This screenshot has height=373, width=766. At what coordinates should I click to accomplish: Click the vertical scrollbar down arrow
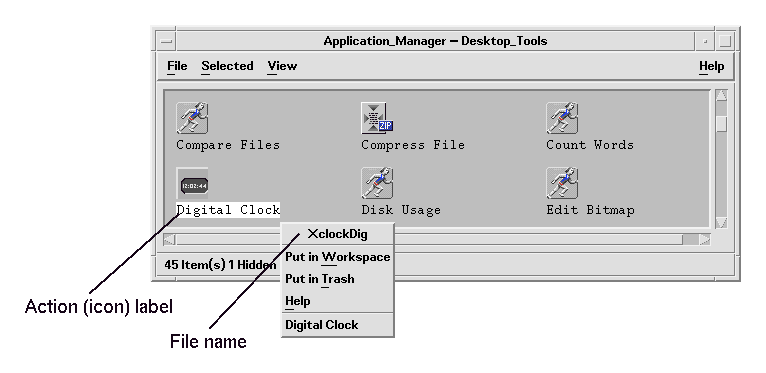click(721, 223)
